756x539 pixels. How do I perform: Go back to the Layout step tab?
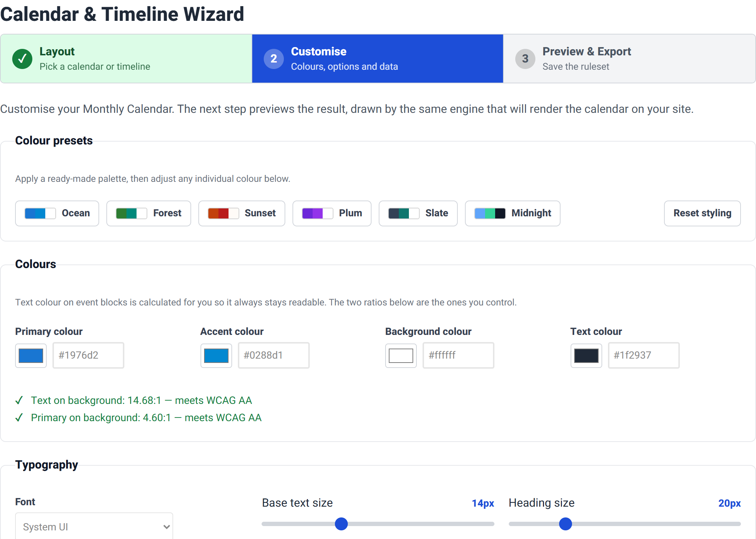(126, 59)
